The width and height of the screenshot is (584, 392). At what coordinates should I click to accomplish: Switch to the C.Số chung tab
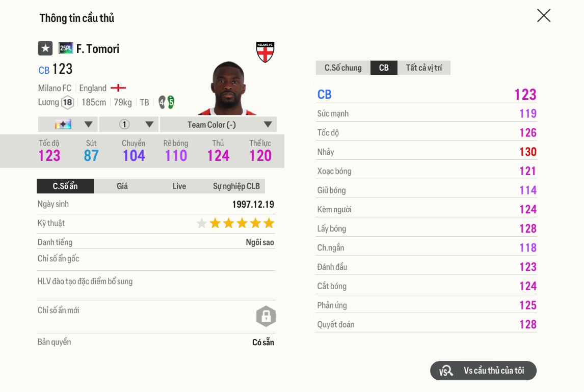click(343, 67)
